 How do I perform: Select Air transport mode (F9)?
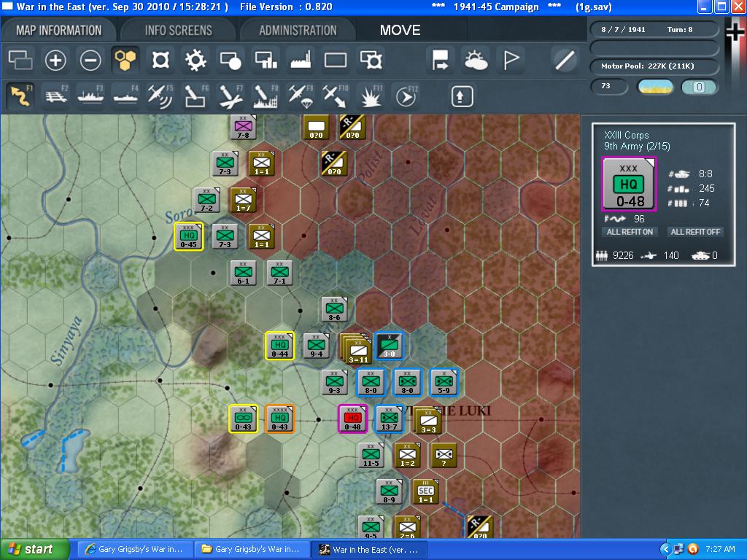[x=301, y=96]
